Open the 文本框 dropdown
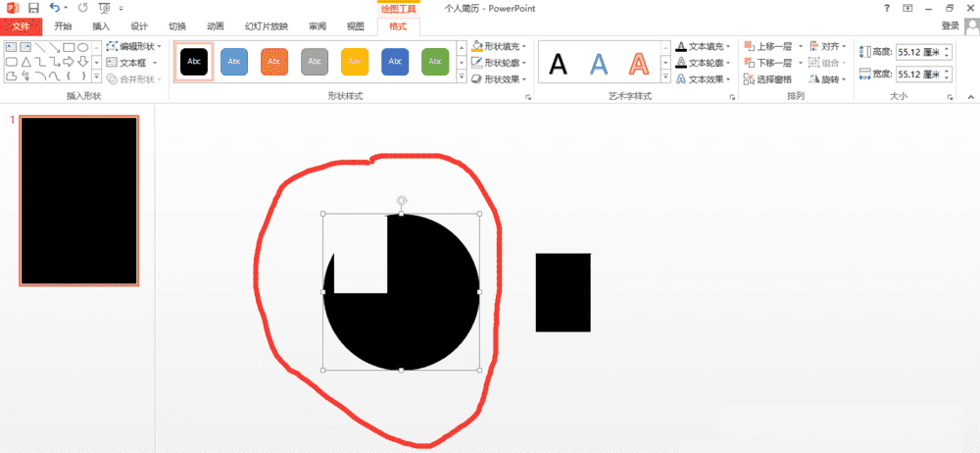980x453 pixels. (132, 63)
